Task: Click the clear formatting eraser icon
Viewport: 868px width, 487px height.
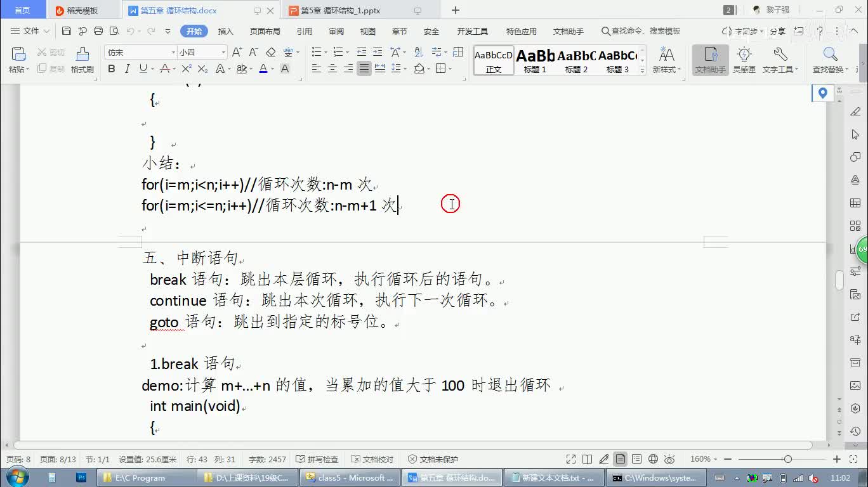Action: pyautogui.click(x=271, y=52)
